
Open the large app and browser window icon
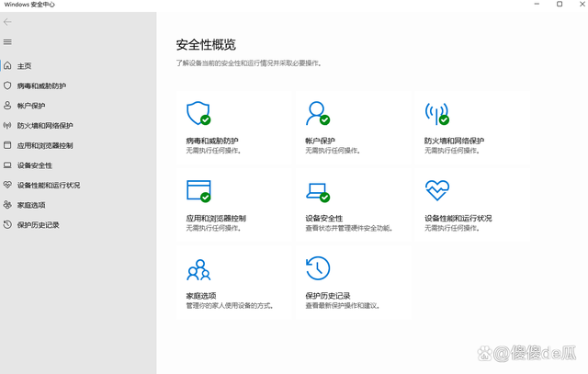(x=198, y=191)
